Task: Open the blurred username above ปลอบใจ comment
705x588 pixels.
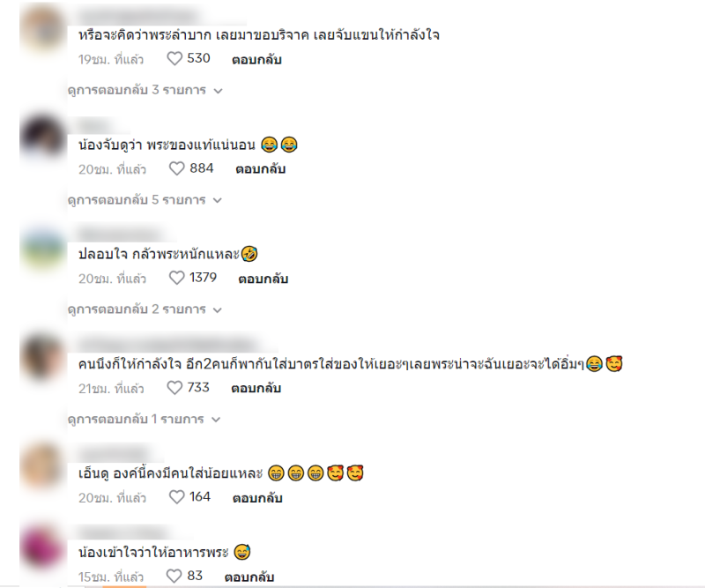Action: 119,235
